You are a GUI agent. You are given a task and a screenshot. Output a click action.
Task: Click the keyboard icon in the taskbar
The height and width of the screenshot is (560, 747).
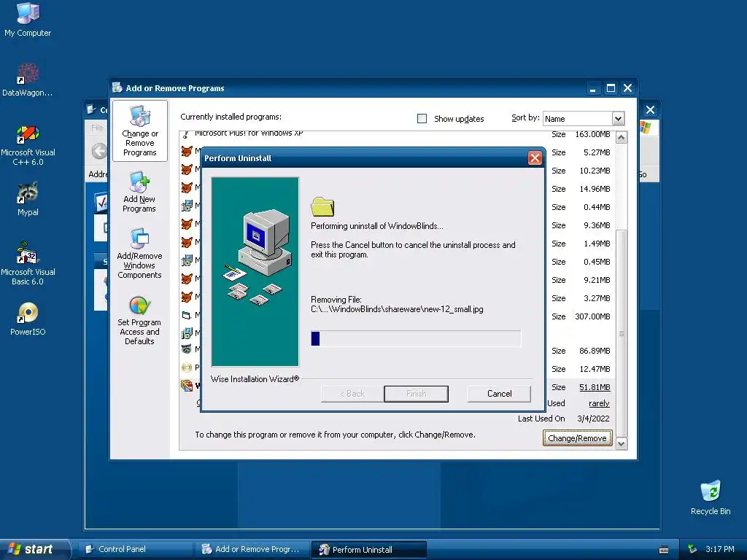pyautogui.click(x=663, y=550)
